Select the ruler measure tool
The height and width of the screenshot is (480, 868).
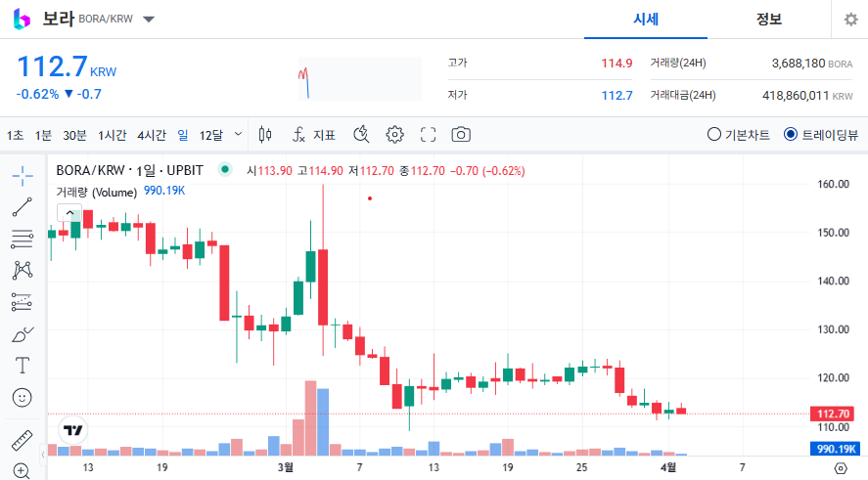tap(23, 440)
